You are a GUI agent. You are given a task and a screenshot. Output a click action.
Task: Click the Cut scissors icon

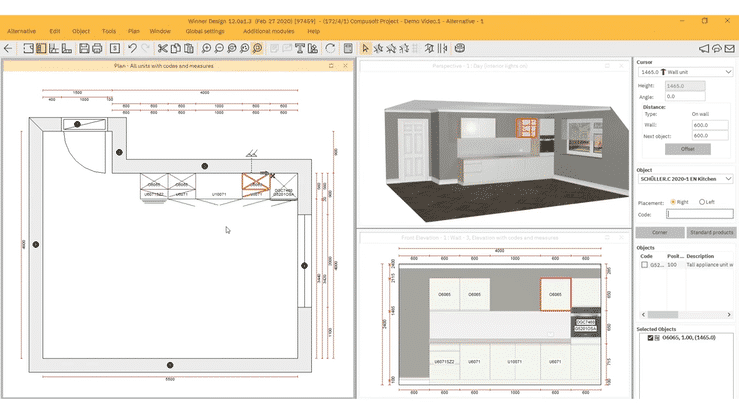click(x=162, y=48)
